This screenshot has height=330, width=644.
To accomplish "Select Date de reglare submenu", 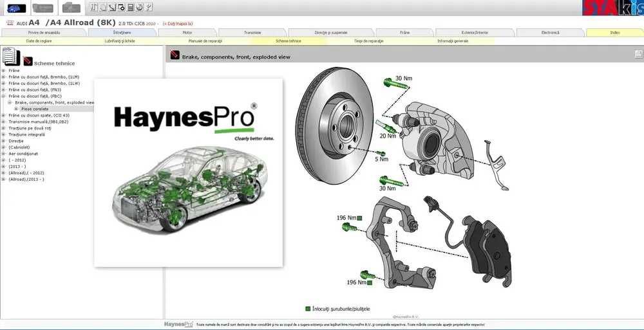I will pyautogui.click(x=39, y=41).
